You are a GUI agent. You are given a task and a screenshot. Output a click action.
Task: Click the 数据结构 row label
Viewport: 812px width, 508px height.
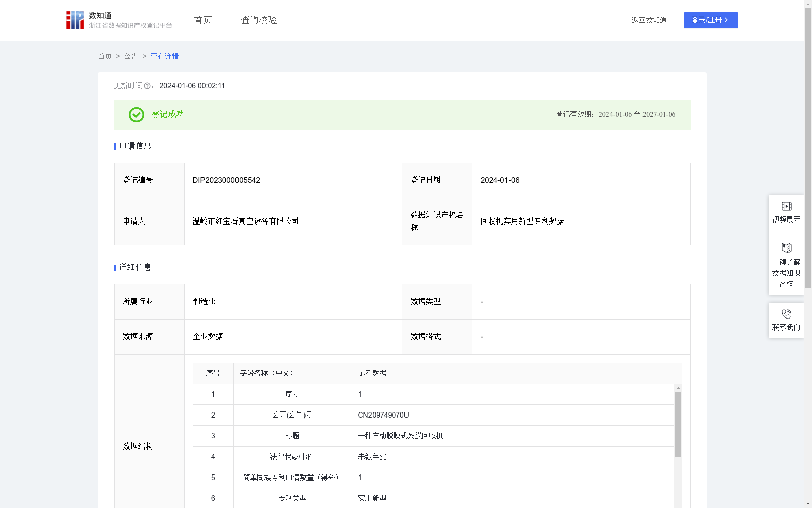point(138,447)
